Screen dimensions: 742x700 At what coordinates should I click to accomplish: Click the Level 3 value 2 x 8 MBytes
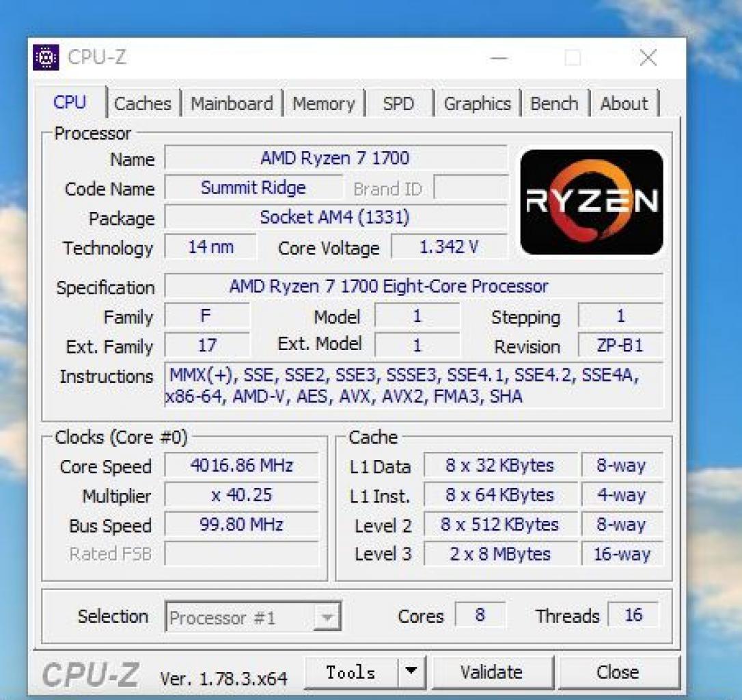(x=501, y=554)
